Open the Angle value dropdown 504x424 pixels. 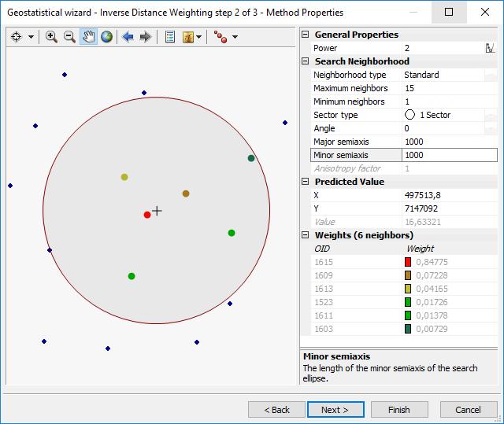pyautogui.click(x=491, y=129)
